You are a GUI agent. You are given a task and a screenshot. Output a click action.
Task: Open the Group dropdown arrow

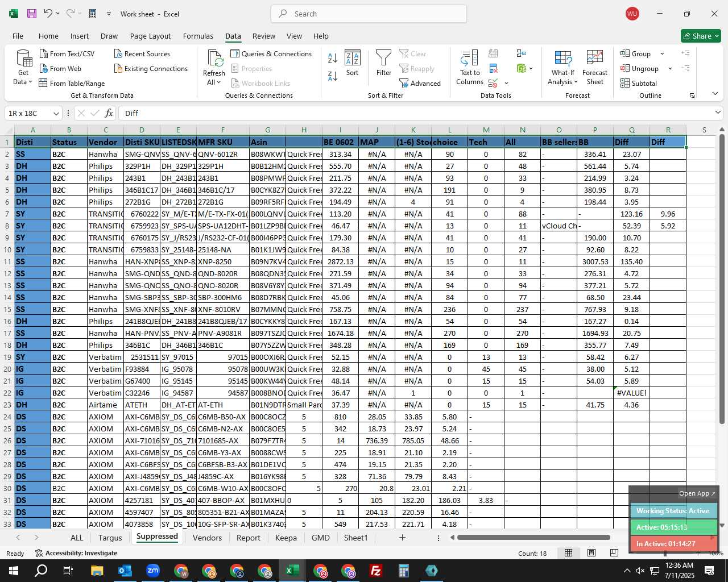click(662, 53)
